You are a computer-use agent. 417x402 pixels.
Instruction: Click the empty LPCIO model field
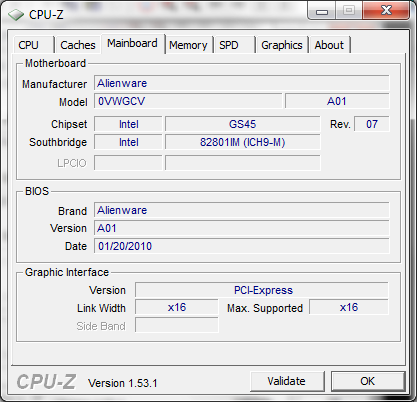[243, 163]
